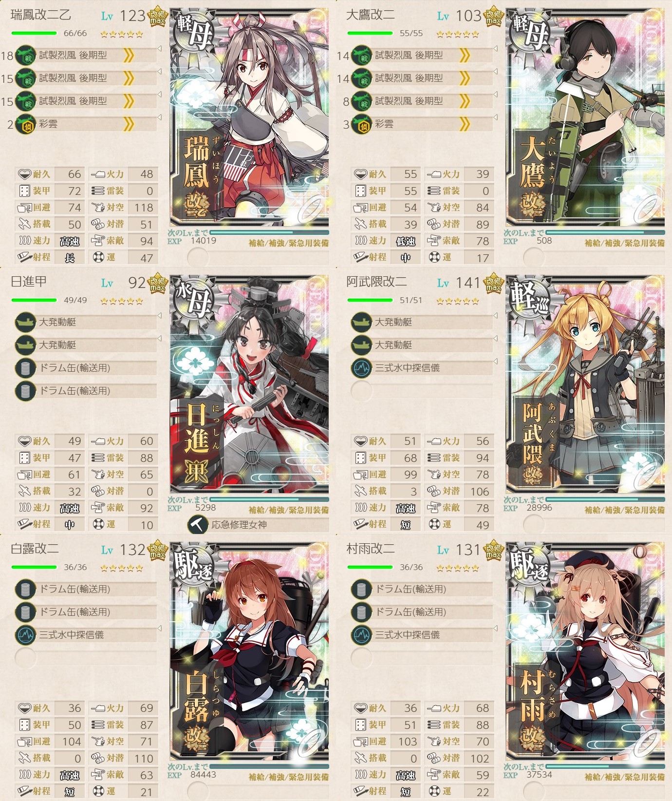Click Zuihou's first fighter plane equipment icon
The height and width of the screenshot is (801, 672).
(x=25, y=56)
